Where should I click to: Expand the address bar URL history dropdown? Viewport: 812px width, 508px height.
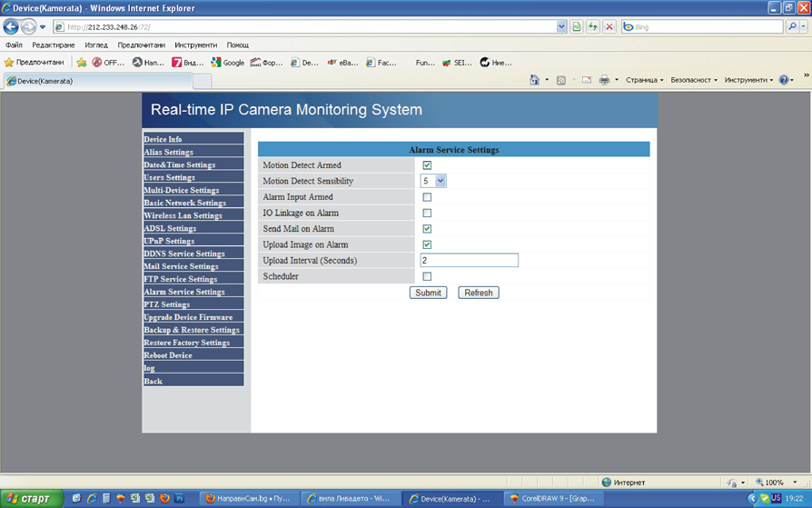[561, 27]
